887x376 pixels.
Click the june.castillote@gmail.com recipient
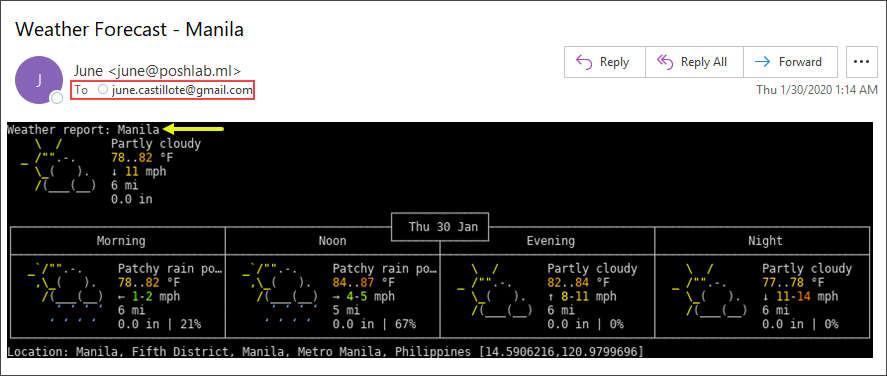182,90
